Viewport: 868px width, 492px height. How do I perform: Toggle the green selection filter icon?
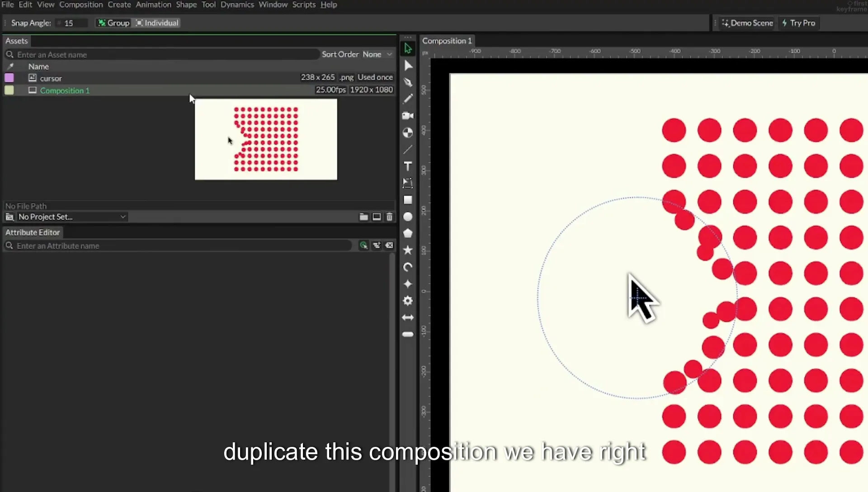tap(363, 246)
